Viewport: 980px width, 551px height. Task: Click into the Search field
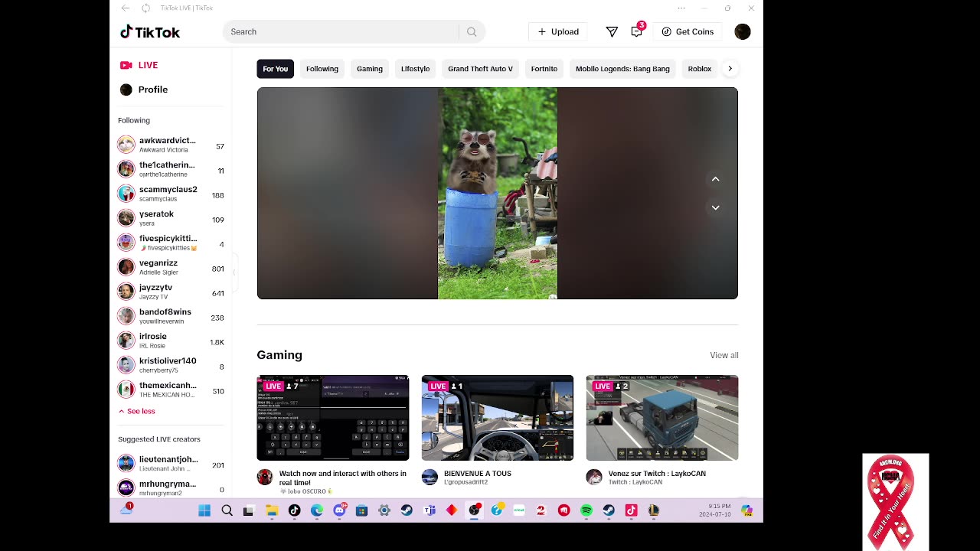coord(341,32)
